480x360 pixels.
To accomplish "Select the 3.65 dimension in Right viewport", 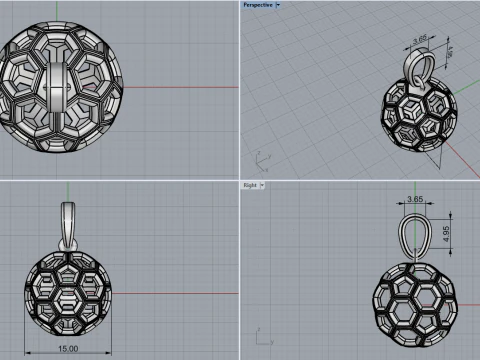I will pyautogui.click(x=415, y=199).
